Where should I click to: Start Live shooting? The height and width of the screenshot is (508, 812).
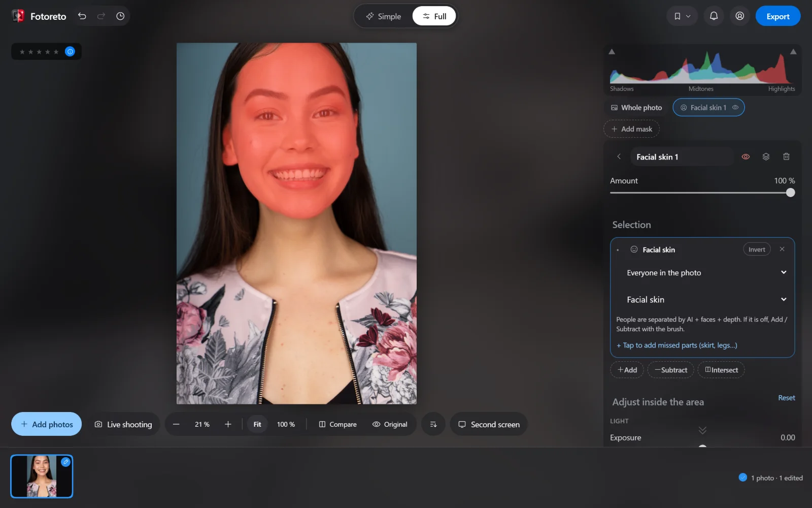click(x=123, y=424)
